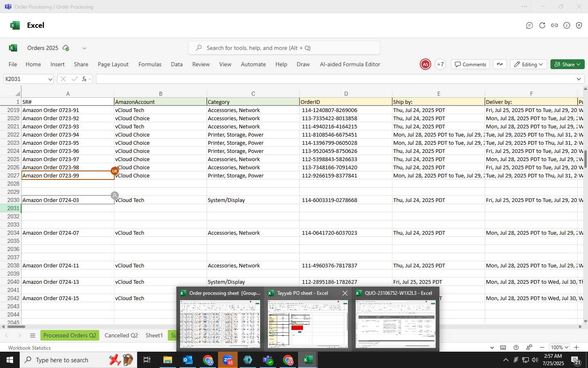
Task: Click the Excel app logo beside Orders 2025
Action: coord(13,48)
